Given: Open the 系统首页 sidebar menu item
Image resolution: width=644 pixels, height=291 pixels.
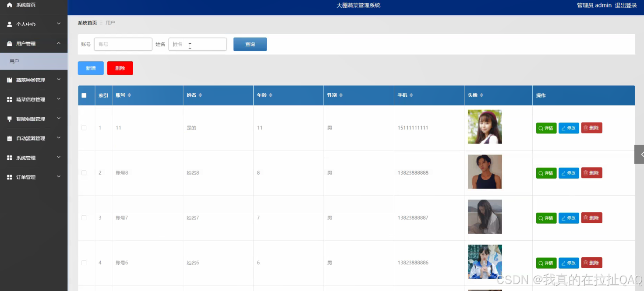Looking at the screenshot, I should point(34,5).
